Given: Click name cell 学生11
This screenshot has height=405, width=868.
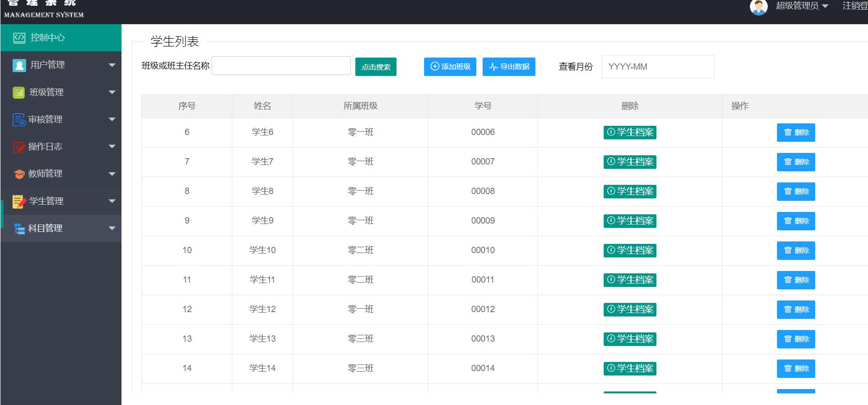Looking at the screenshot, I should 262,280.
